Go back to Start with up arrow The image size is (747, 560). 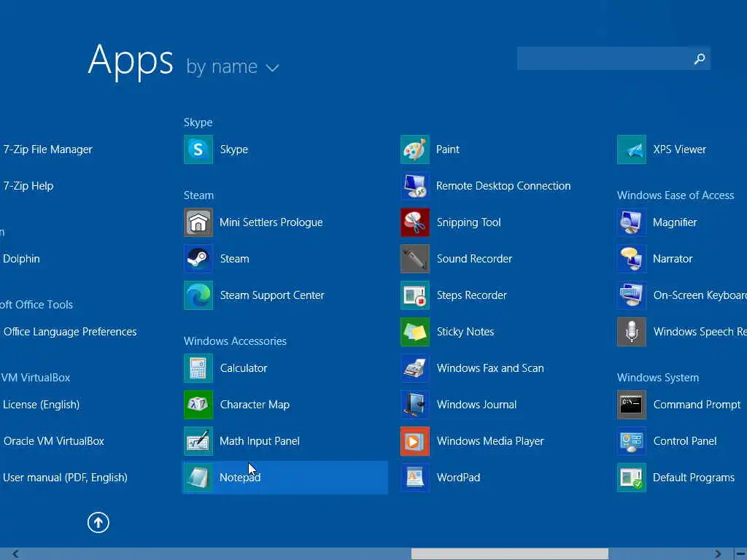pos(98,522)
